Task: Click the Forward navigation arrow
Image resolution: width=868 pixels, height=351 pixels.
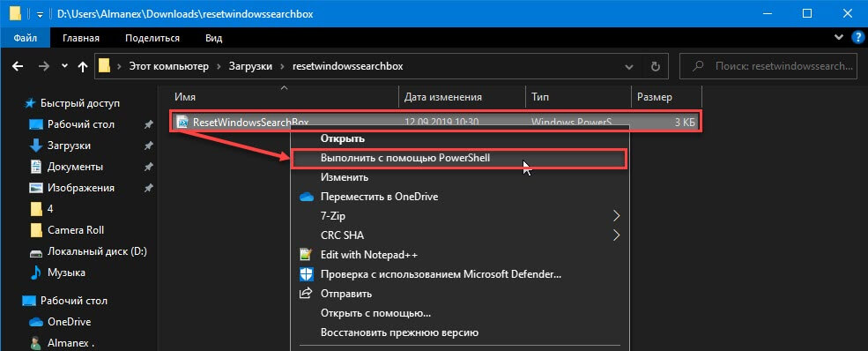Action: pos(44,66)
